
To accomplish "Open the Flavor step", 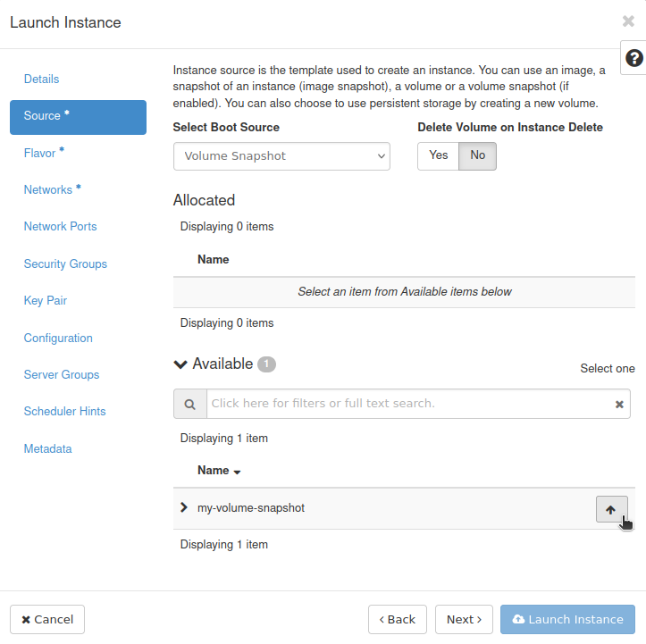I will [40, 153].
